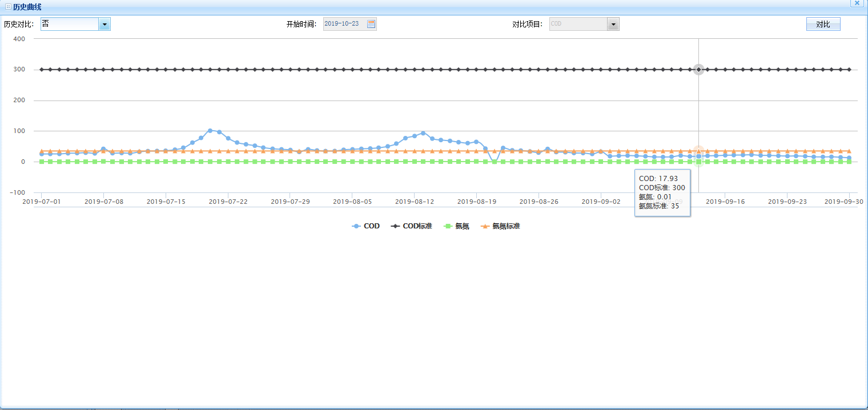Click the highlighted COD标准 marker on crosshair

point(698,70)
